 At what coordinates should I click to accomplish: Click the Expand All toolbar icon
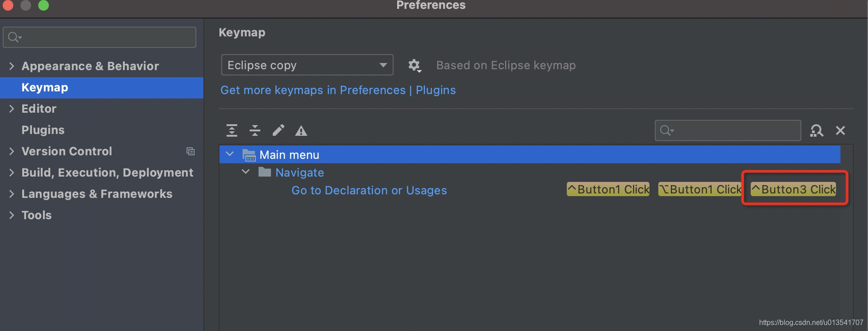tap(232, 130)
